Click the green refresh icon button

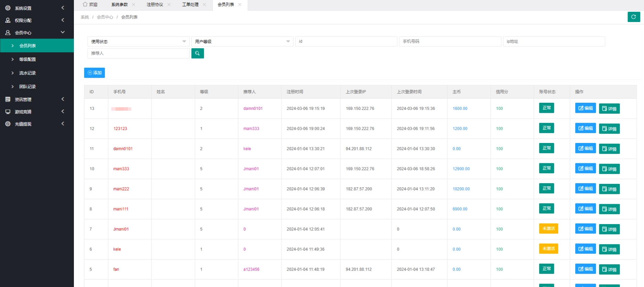633,17
